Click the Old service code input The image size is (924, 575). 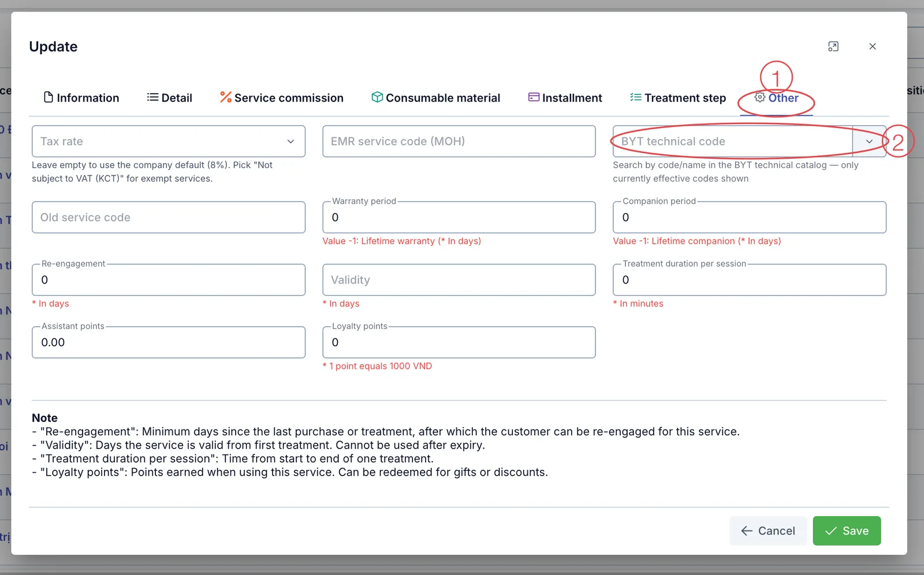point(169,217)
